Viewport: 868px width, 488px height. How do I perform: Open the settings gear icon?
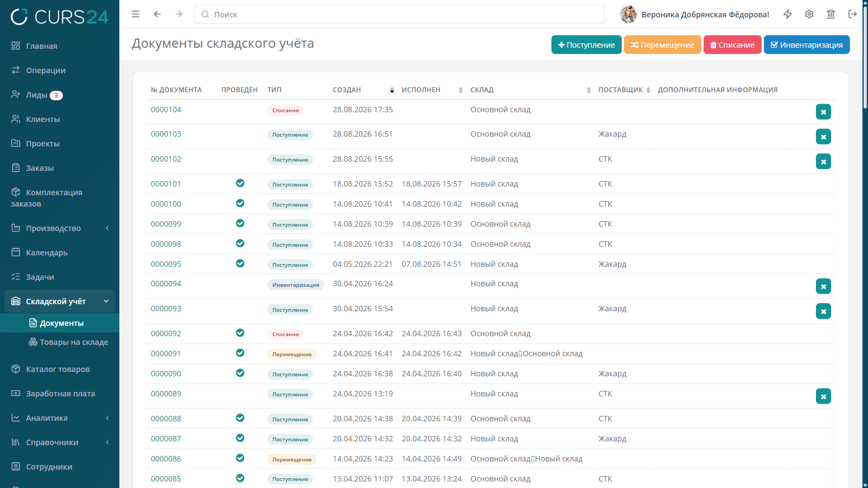(809, 14)
